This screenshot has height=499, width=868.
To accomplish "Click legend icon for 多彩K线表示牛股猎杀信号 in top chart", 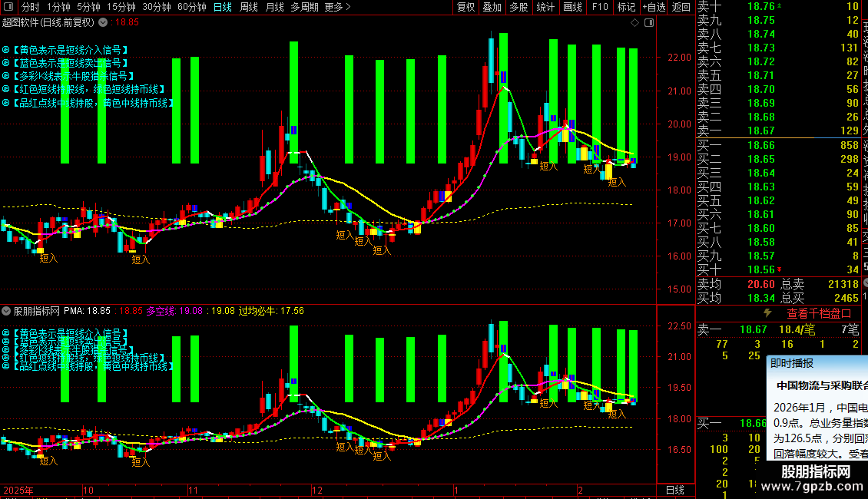I will point(5,76).
